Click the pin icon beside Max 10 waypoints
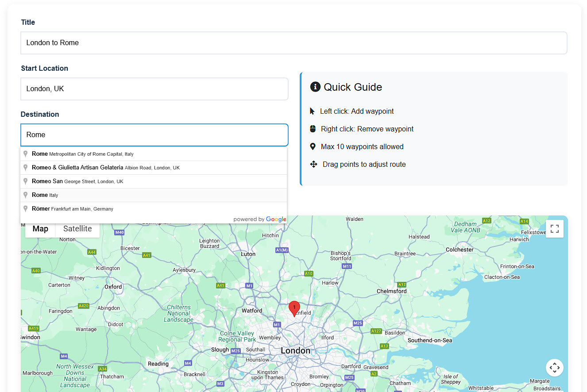The height and width of the screenshot is (392, 587). coord(313,146)
